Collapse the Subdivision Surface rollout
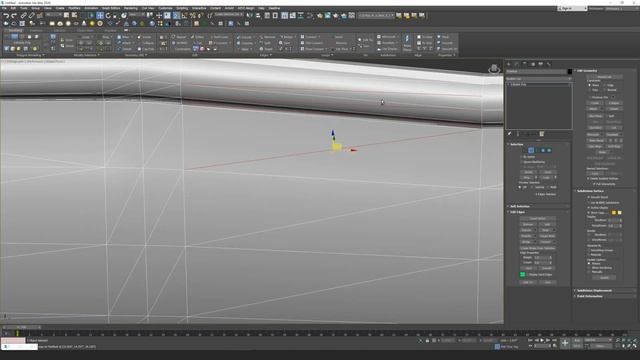The image size is (640, 360). (590, 191)
